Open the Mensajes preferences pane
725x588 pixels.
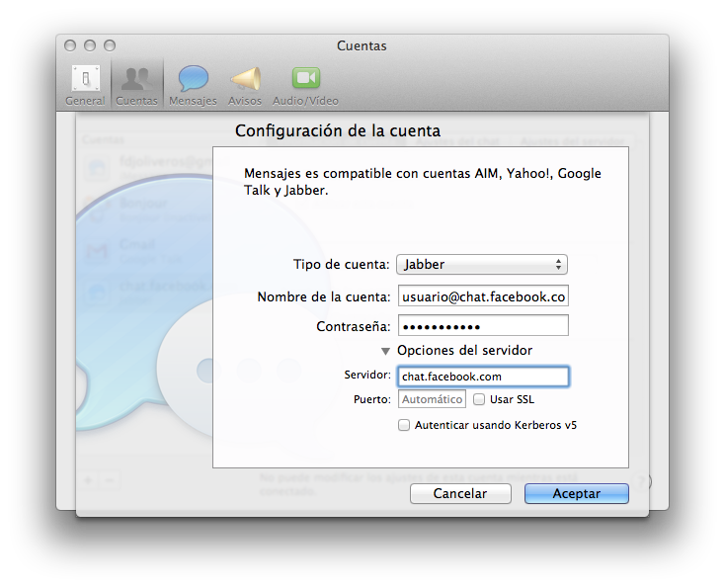point(193,85)
